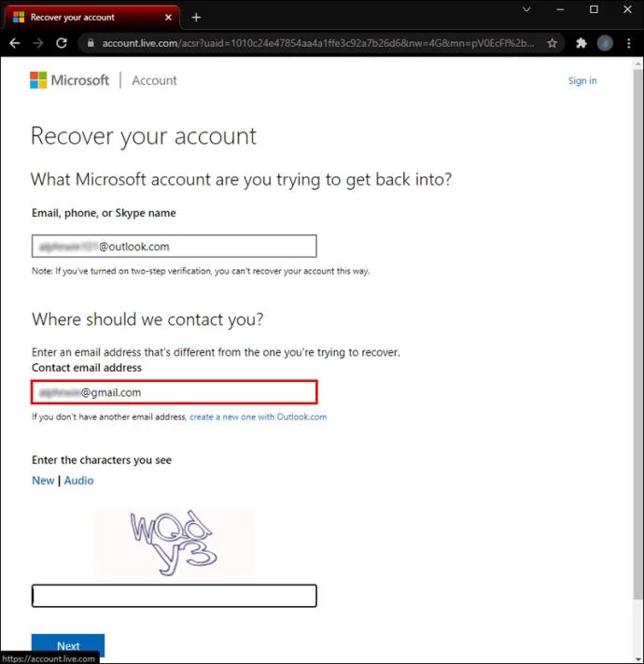The height and width of the screenshot is (664, 644).
Task: View site info via padlock icon
Action: 91,43
